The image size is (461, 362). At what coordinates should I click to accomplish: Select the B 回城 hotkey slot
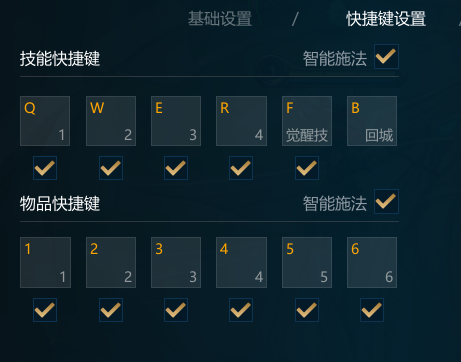372,121
